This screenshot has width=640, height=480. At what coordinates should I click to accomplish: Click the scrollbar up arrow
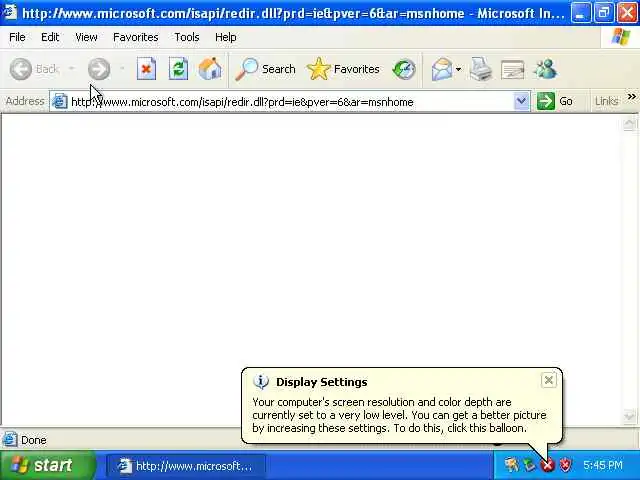pyautogui.click(x=629, y=124)
